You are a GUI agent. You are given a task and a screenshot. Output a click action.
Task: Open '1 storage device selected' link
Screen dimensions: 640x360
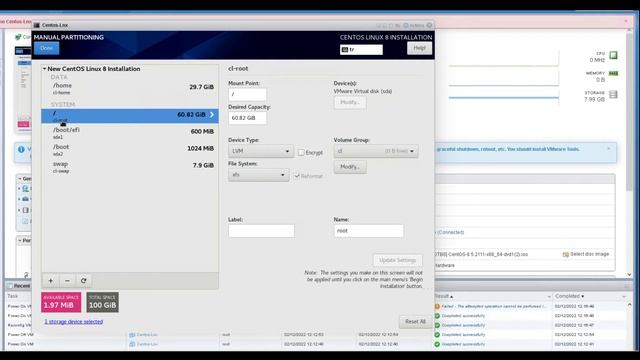pyautogui.click(x=74, y=322)
